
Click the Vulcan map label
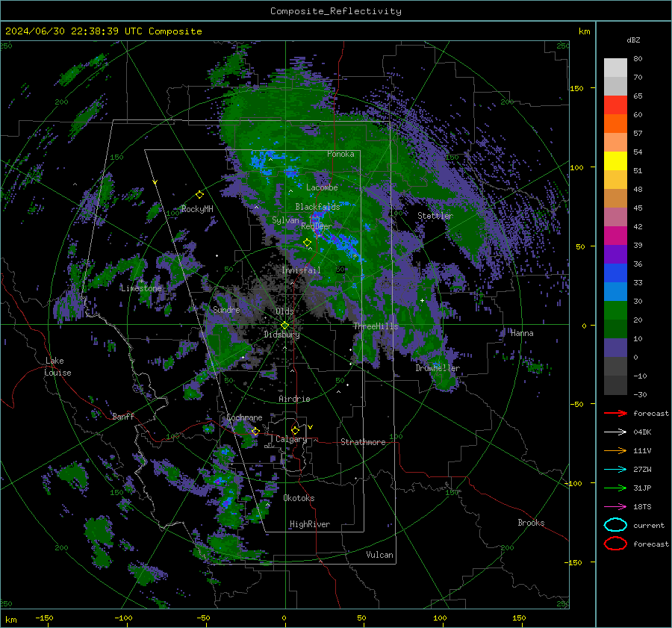pos(379,555)
